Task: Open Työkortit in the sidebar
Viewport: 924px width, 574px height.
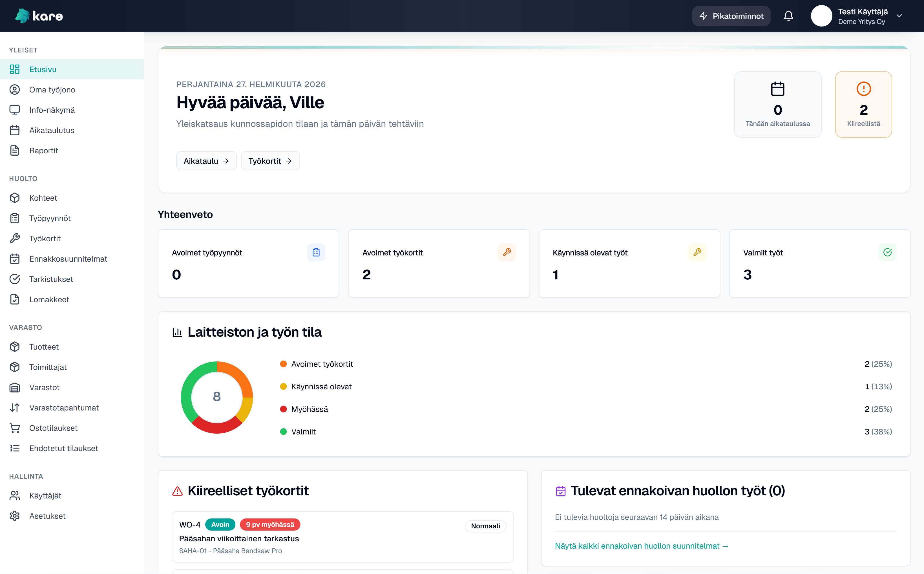Action: click(45, 239)
